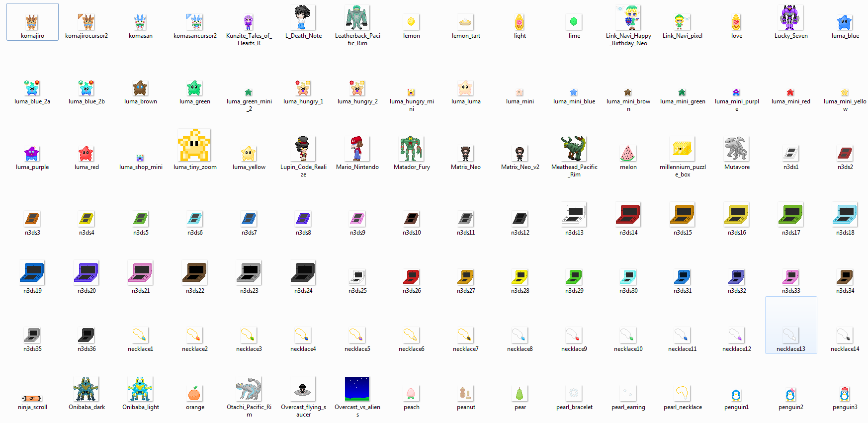
Task: Click the ninja_scroll icon
Action: 32,398
